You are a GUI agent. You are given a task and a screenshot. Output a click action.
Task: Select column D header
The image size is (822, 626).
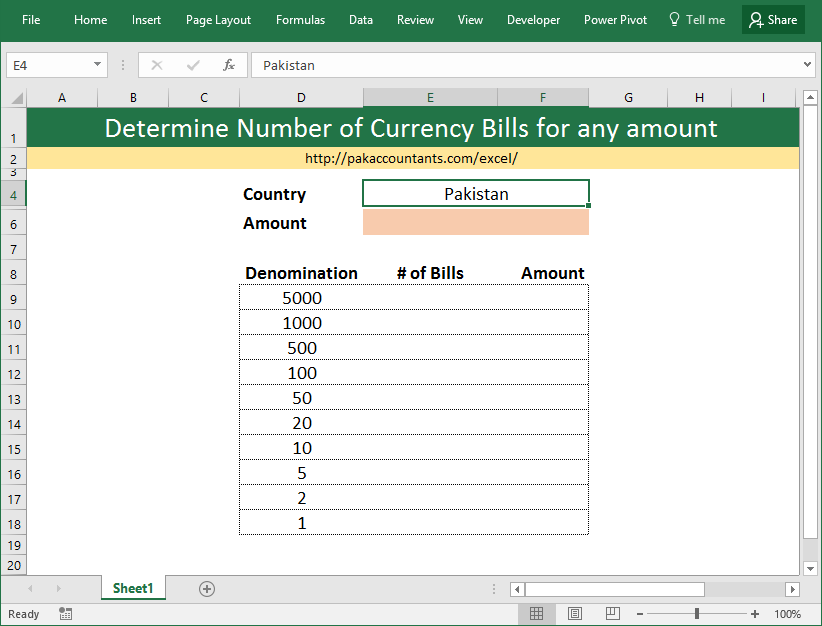click(301, 98)
